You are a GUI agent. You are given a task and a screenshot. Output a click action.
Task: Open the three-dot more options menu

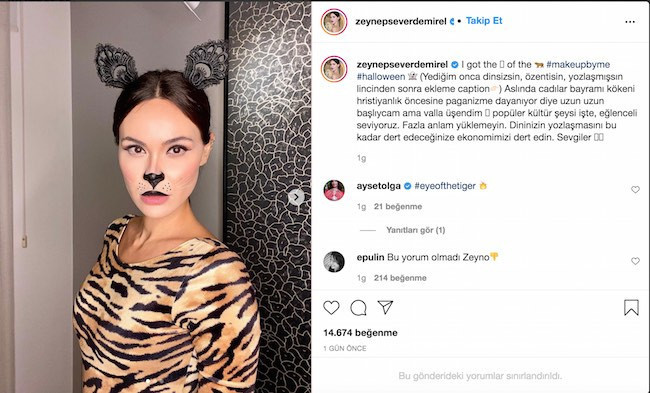point(630,22)
